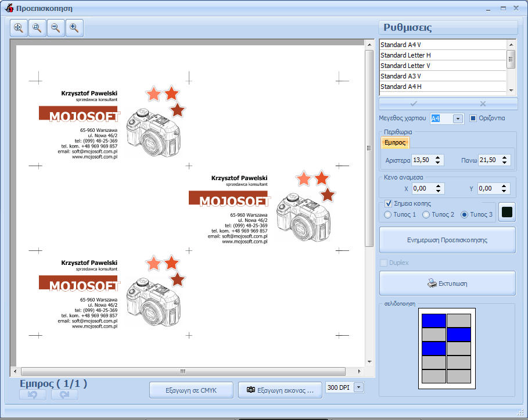The height and width of the screenshot is (420, 528).
Task: Click the presets list scroll-down arrow
Action: coord(511,90)
